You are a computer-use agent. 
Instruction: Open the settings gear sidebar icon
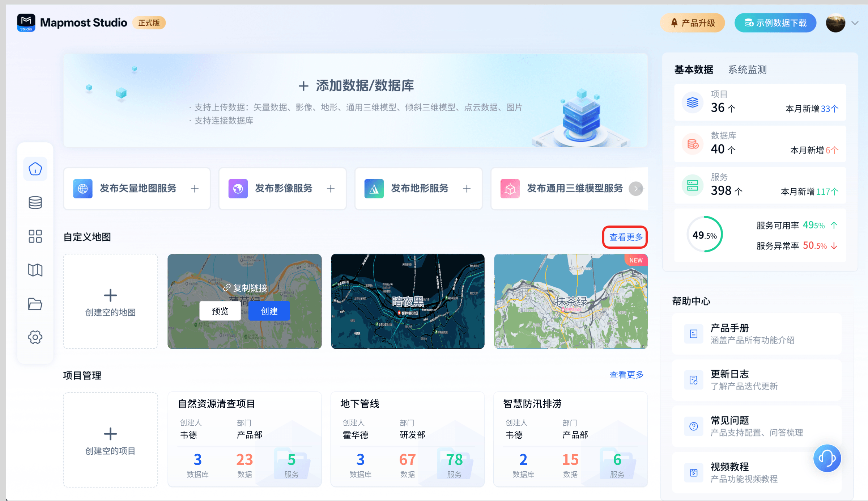[x=35, y=337]
